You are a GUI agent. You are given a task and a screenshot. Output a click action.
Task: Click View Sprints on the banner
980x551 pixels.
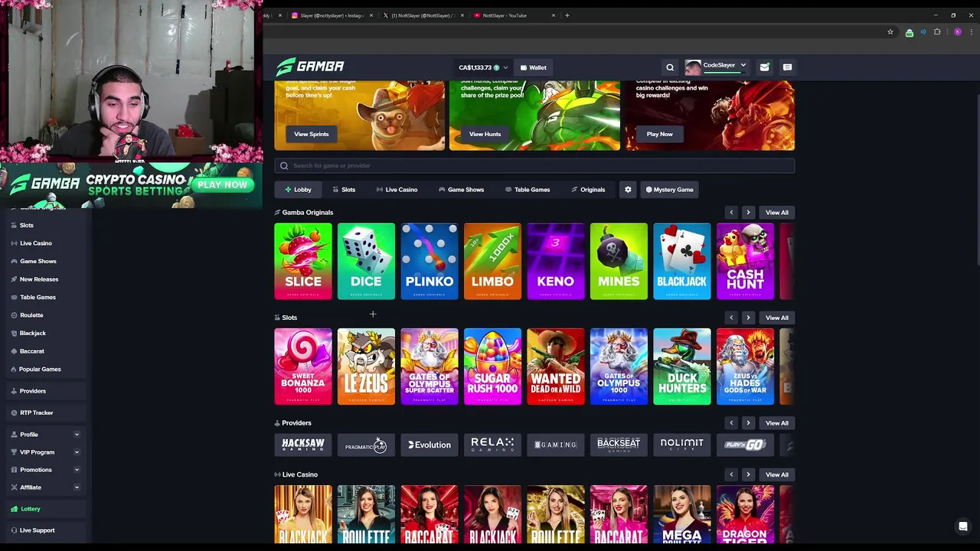[x=312, y=134]
